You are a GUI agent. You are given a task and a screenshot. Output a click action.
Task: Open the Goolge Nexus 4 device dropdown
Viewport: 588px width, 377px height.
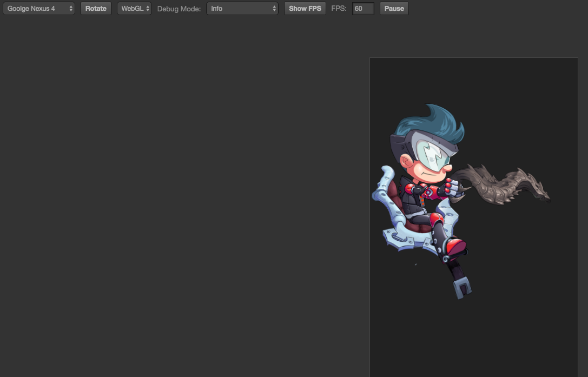39,8
